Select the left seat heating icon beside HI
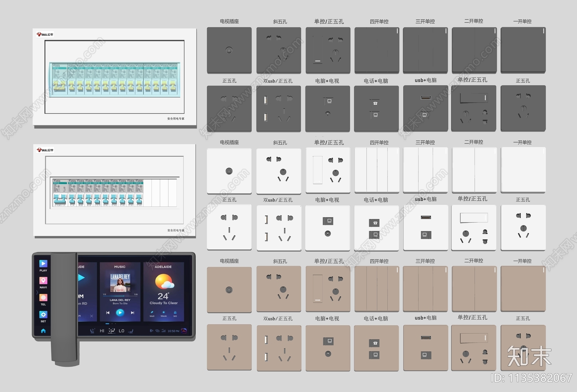The image size is (577, 392). point(93,331)
